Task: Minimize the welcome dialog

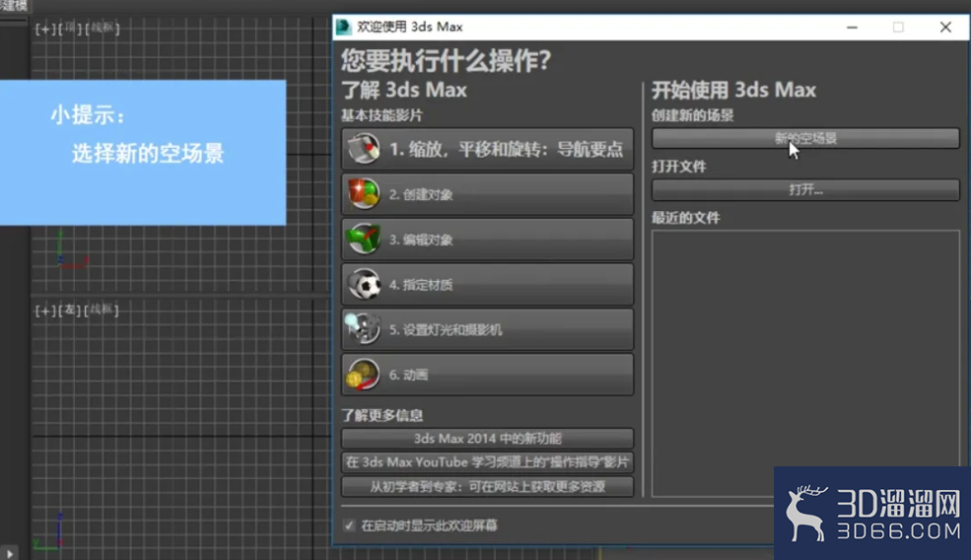Action: 852,28
